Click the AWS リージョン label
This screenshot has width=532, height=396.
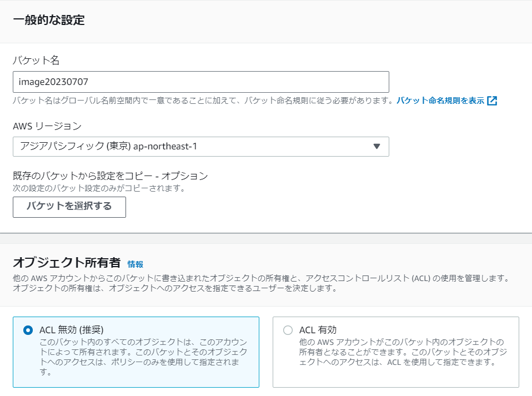(x=47, y=126)
